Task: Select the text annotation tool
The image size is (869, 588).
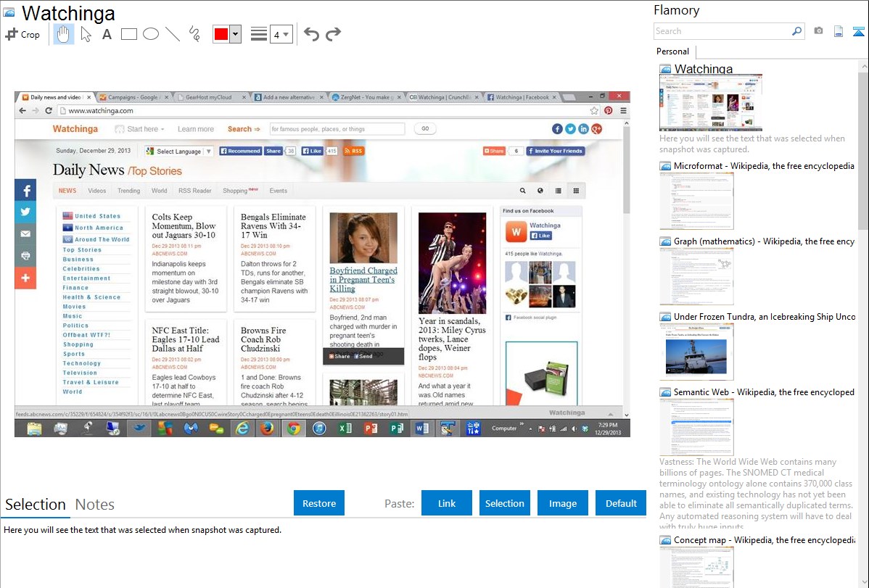Action: click(x=107, y=34)
